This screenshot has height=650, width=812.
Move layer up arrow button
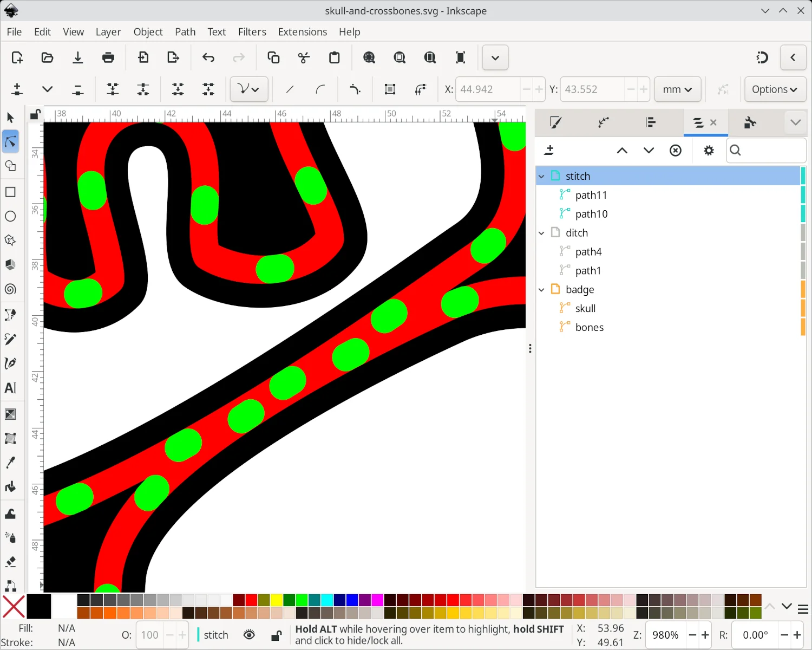622,151
